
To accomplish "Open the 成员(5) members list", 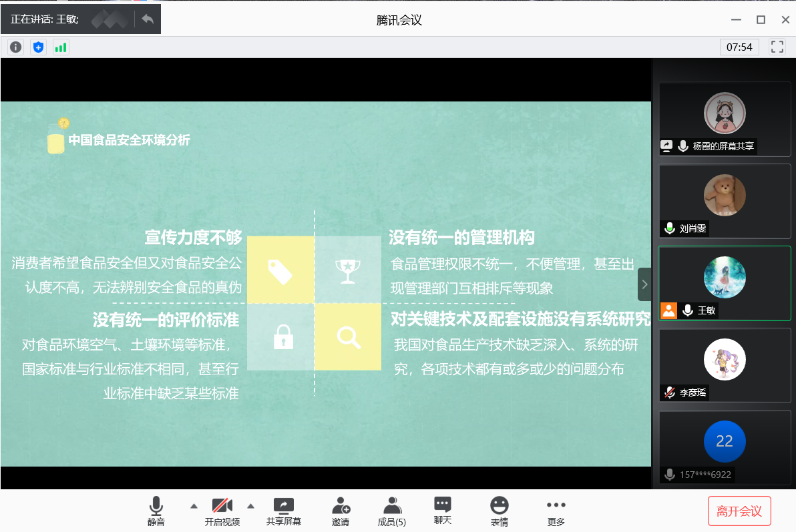I will [x=392, y=511].
